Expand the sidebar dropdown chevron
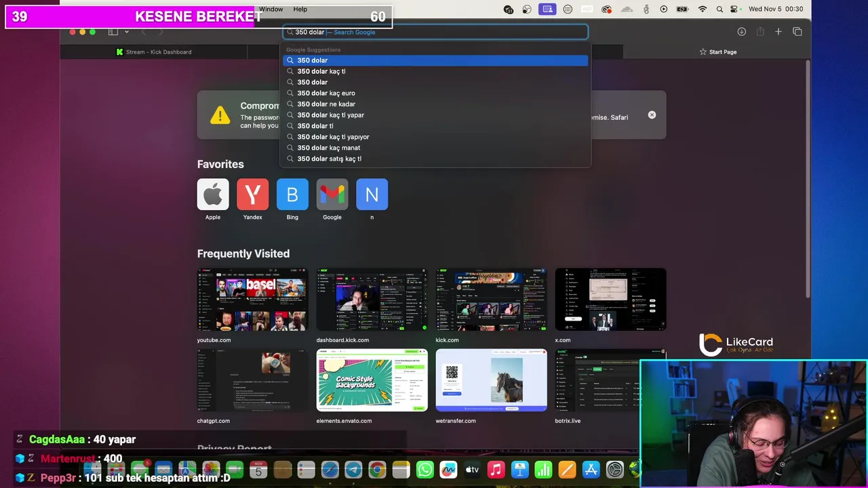868x488 pixels. [127, 32]
